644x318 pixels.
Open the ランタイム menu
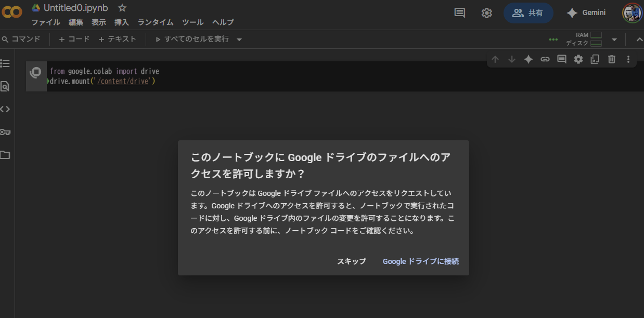coord(155,22)
